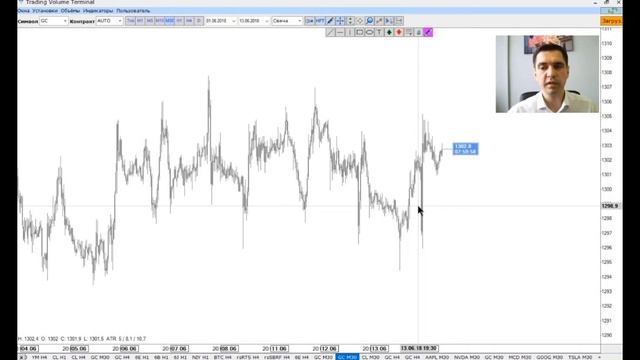The width and height of the screenshot is (640, 360).
Task: Click the lock icon in drawing toolbar
Action: pos(418,32)
